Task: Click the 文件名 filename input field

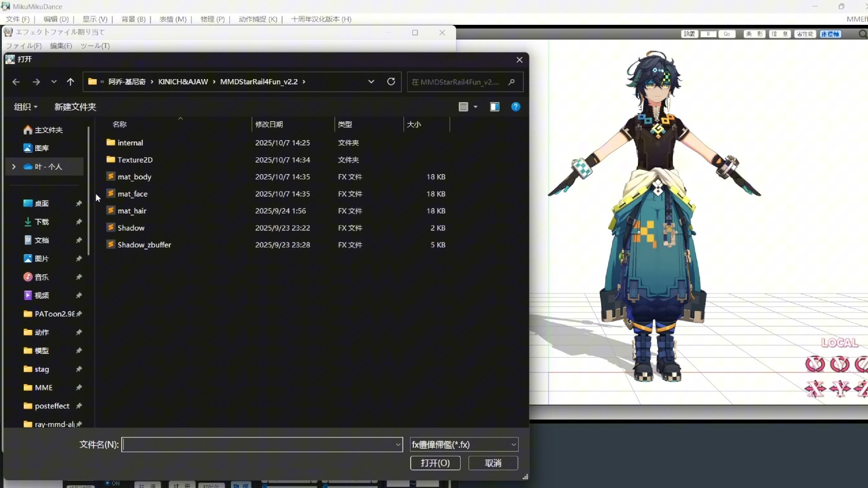Action: [258, 445]
